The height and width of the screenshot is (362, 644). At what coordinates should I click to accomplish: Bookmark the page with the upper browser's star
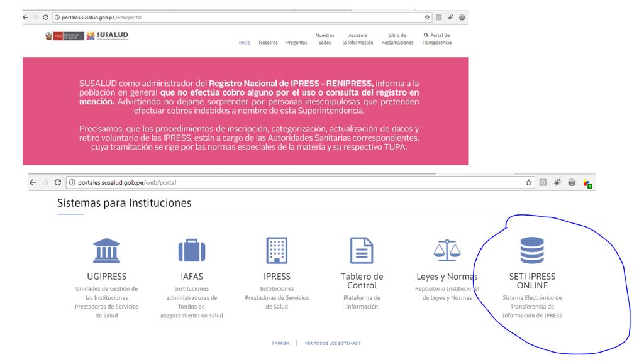click(x=427, y=18)
